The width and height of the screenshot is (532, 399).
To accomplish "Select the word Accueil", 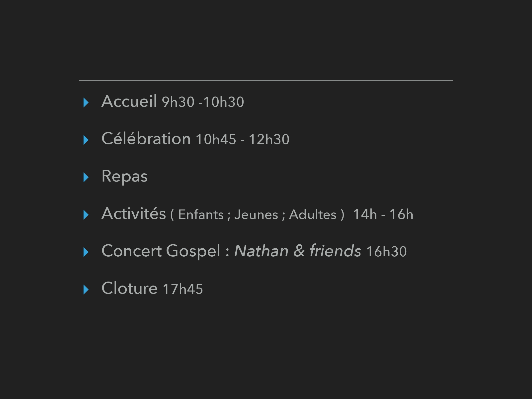I will click(x=129, y=101).
